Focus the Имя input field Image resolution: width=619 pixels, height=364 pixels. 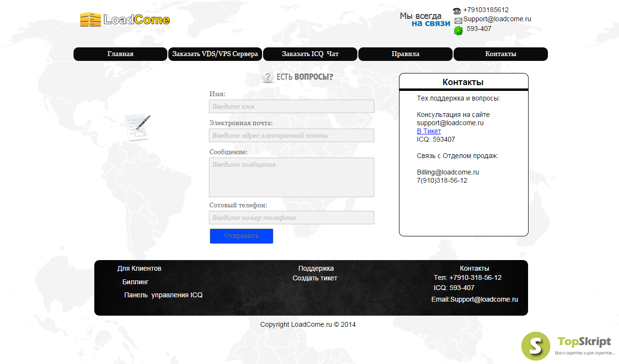point(292,106)
